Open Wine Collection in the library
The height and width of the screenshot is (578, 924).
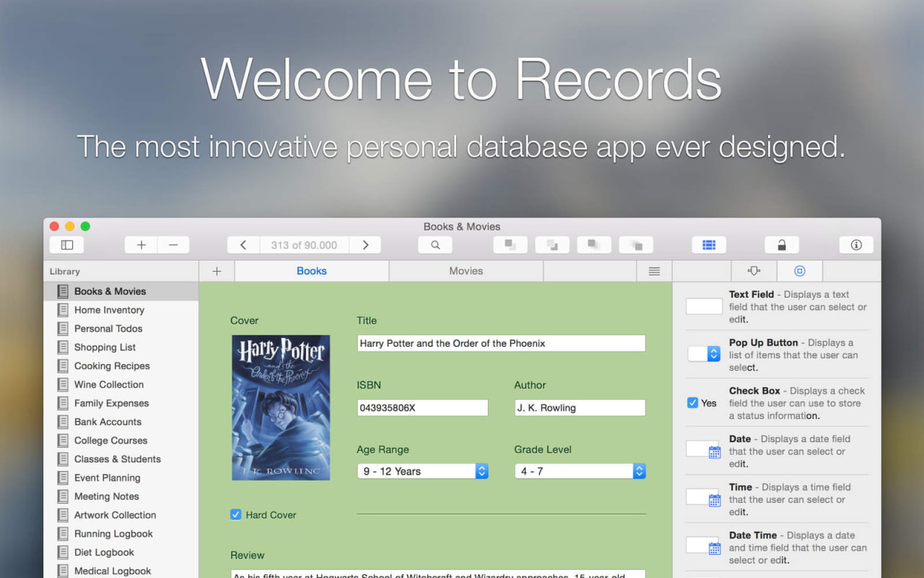pyautogui.click(x=109, y=384)
